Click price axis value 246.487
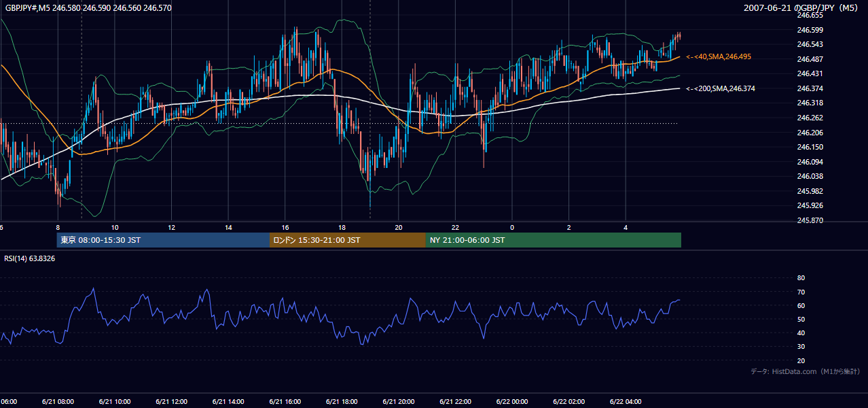 (x=810, y=59)
